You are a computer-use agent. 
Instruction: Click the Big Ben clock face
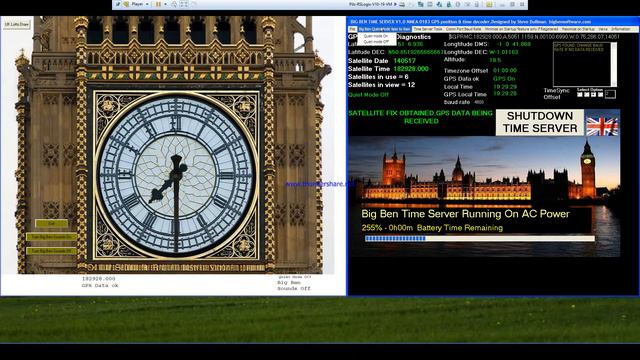tap(176, 175)
